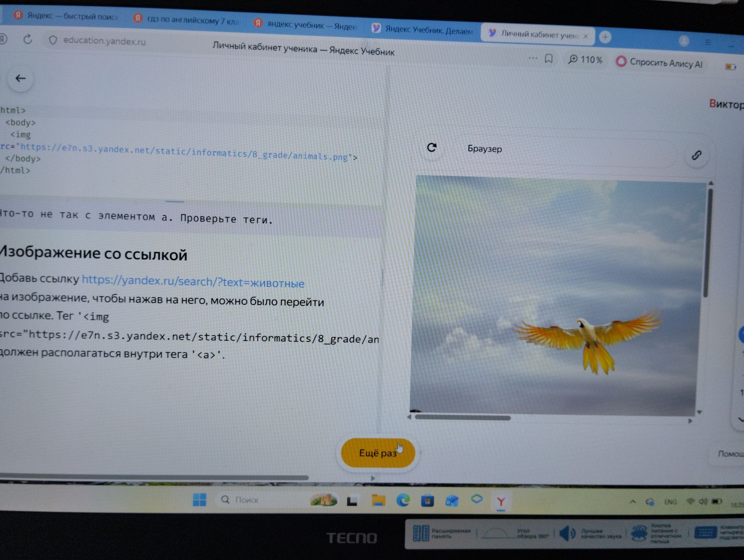Expand hidden system tray icons chevron
This screenshot has width=744, height=560.
click(633, 501)
